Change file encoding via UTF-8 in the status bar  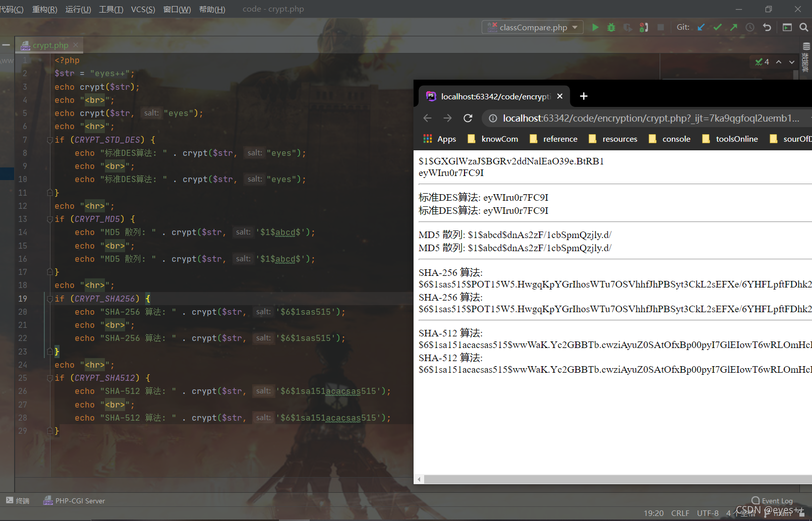click(x=708, y=513)
